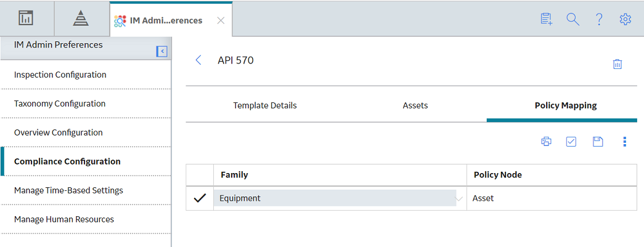Viewport: 644px width, 247px height.
Task: Open the search magnifier icon
Action: pyautogui.click(x=573, y=19)
